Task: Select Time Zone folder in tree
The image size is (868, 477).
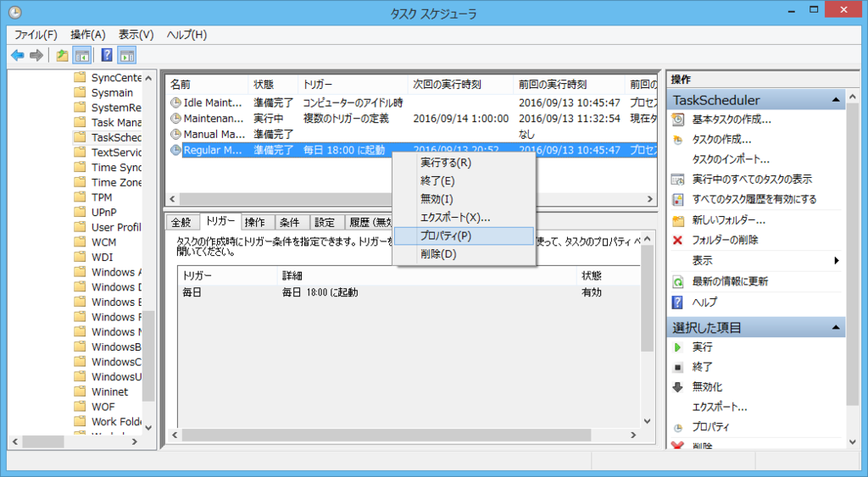Action: (x=116, y=182)
